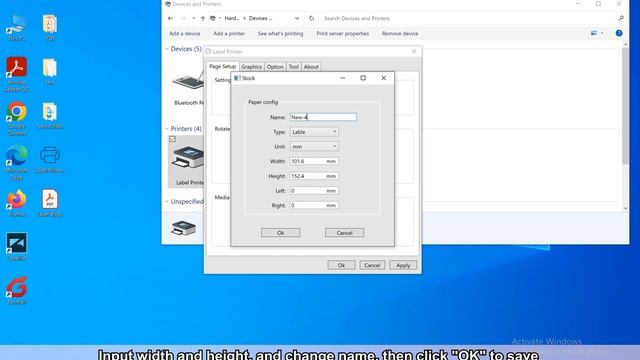
Task: Click Apply in the Label Printer dialog
Action: [403, 265]
